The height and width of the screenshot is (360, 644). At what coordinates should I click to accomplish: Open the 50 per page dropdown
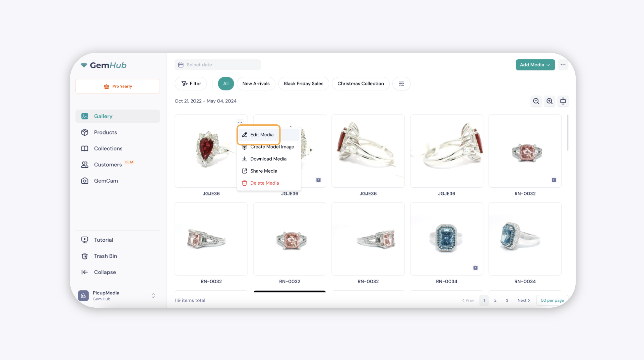coord(552,300)
